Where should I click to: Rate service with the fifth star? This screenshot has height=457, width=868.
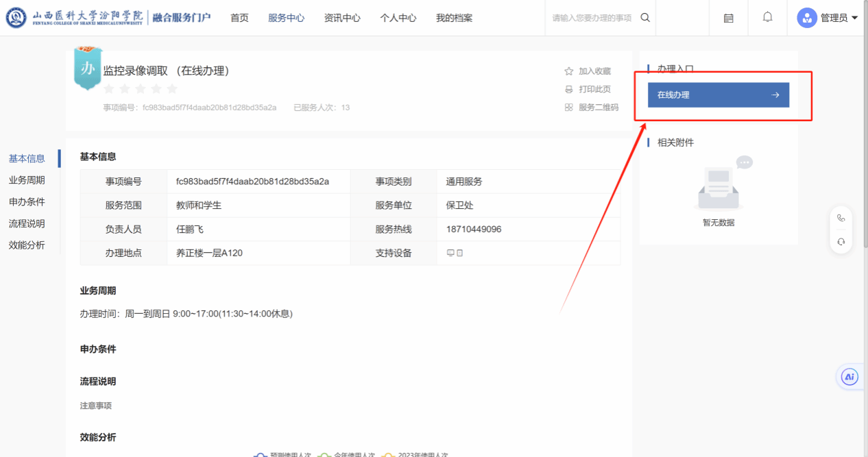pyautogui.click(x=172, y=89)
